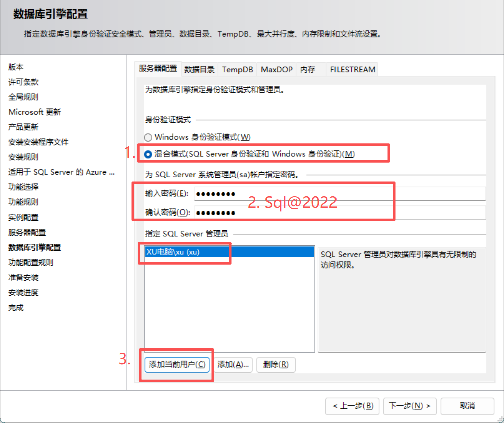Select Windows authentication mode radio button

click(148, 137)
